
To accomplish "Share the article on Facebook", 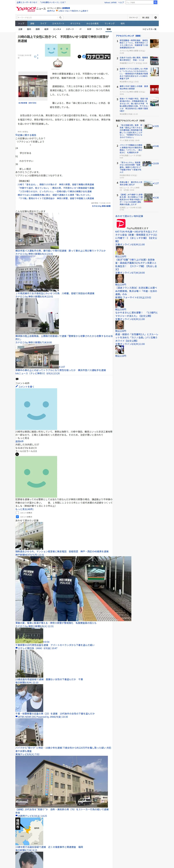I will pos(84,57).
